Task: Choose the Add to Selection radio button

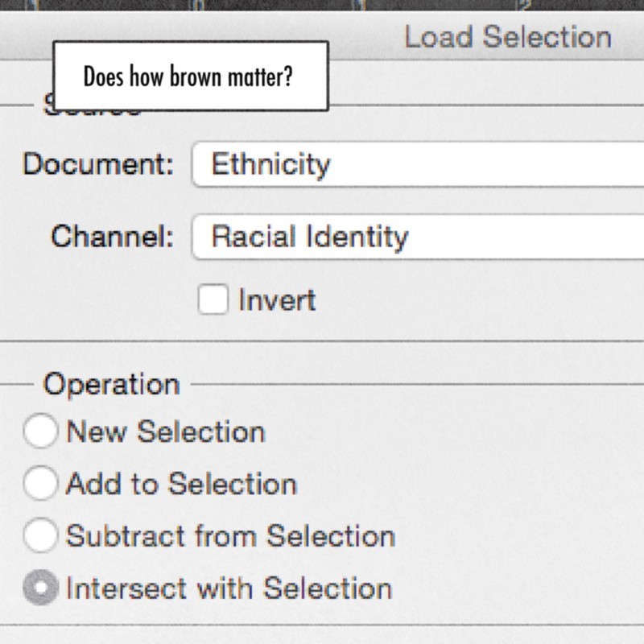Action: click(x=40, y=484)
